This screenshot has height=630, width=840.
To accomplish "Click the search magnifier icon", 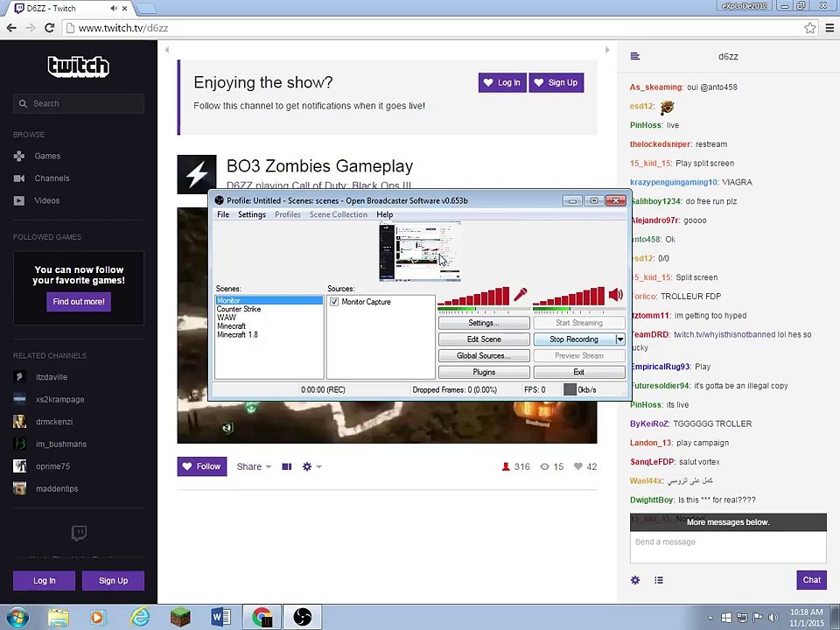I will (23, 104).
